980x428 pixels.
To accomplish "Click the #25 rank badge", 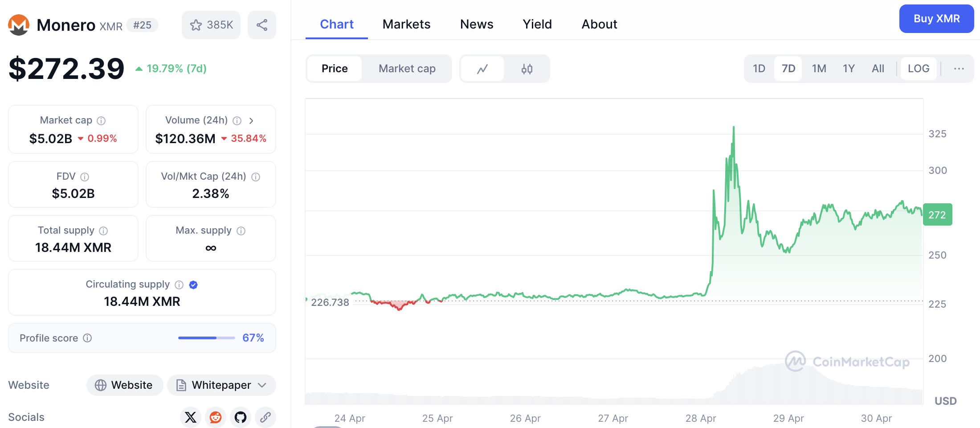I will [142, 25].
